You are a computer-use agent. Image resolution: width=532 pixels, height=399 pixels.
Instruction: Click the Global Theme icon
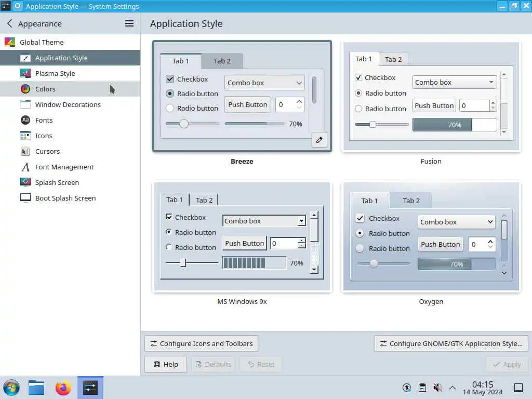point(9,42)
